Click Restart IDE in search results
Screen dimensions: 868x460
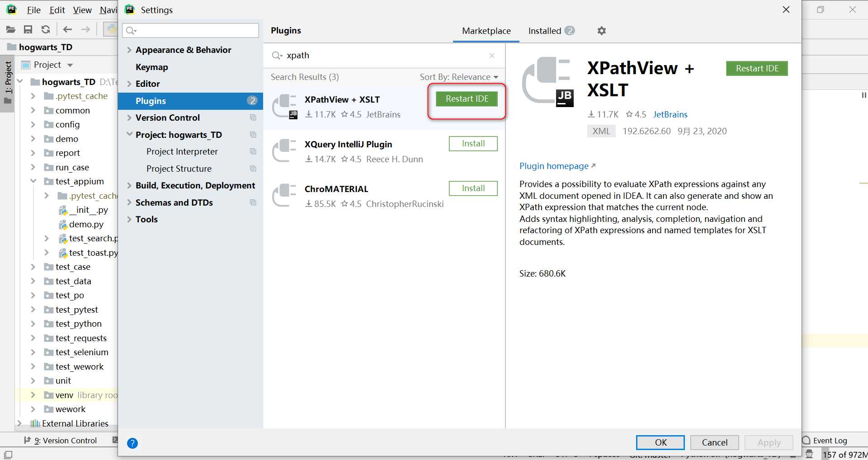click(x=467, y=99)
